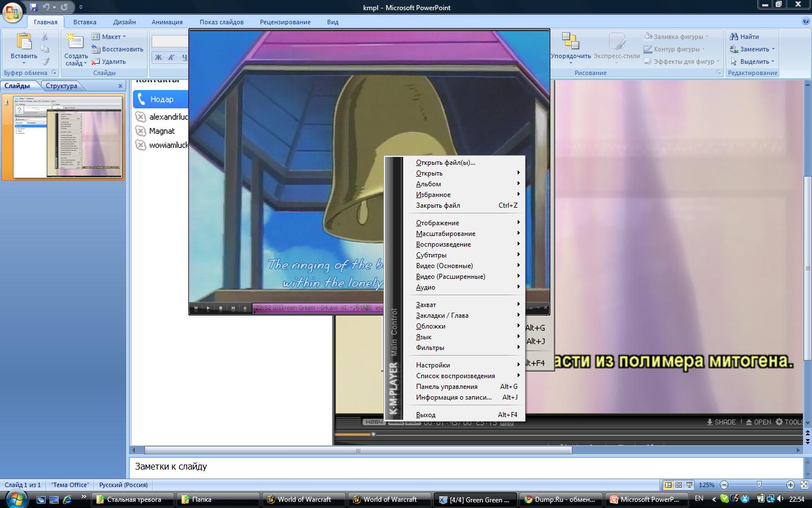Image resolution: width=812 pixels, height=508 pixels.
Task: Open the Вставка ribbon tab
Action: pyautogui.click(x=85, y=22)
